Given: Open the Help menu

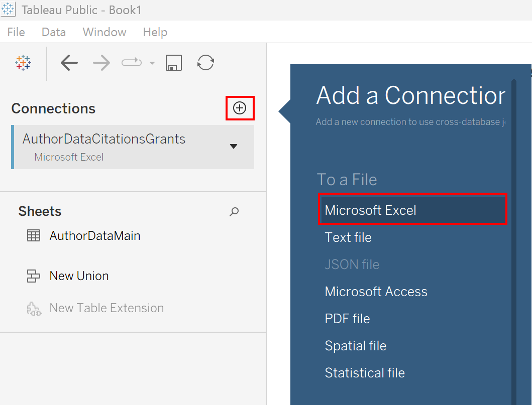Looking at the screenshot, I should (155, 32).
